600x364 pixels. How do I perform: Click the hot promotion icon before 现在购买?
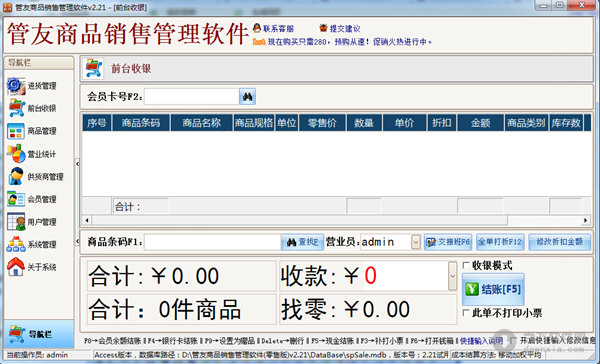pos(259,42)
